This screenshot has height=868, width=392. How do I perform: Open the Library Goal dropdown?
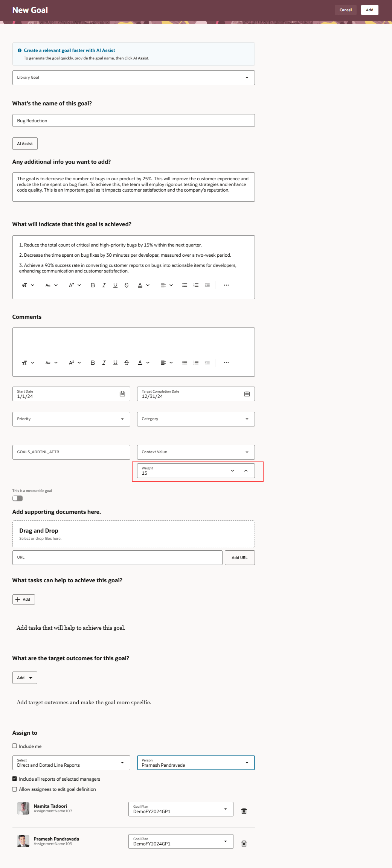[134, 78]
